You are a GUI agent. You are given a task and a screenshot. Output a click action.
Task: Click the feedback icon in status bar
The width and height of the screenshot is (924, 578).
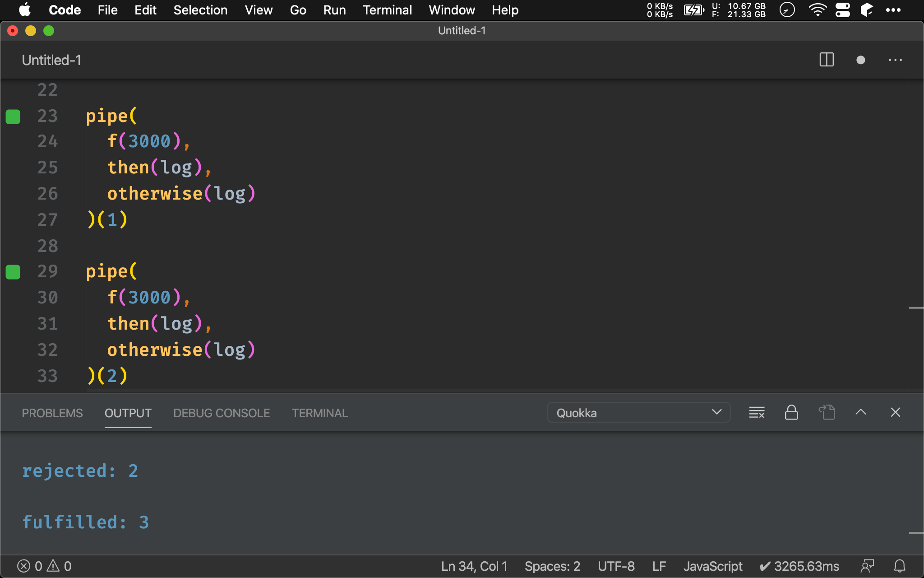click(867, 566)
